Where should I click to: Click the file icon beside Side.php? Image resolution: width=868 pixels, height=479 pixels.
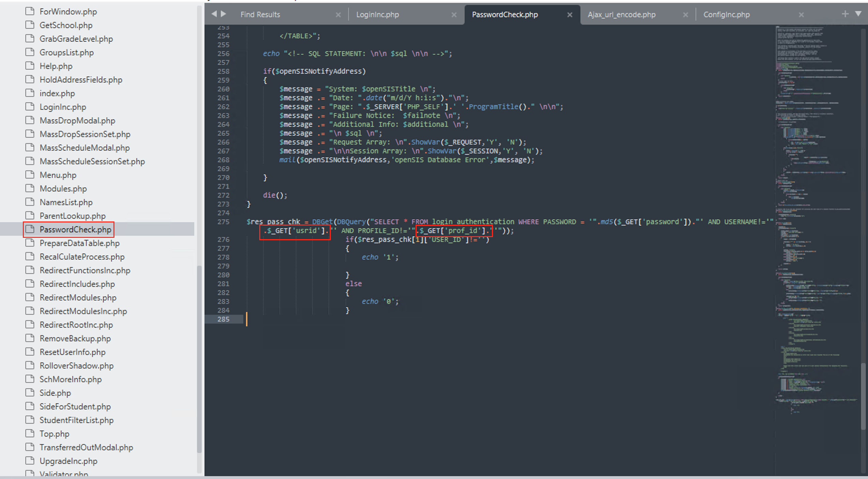coord(30,392)
